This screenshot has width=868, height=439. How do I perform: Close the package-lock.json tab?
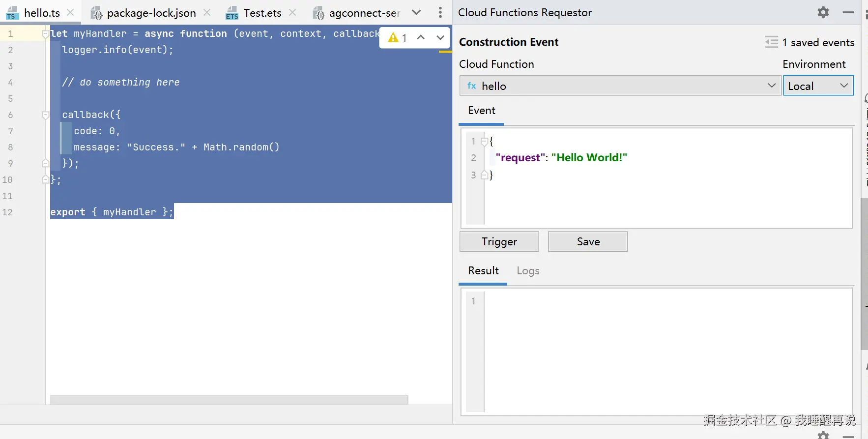point(207,12)
